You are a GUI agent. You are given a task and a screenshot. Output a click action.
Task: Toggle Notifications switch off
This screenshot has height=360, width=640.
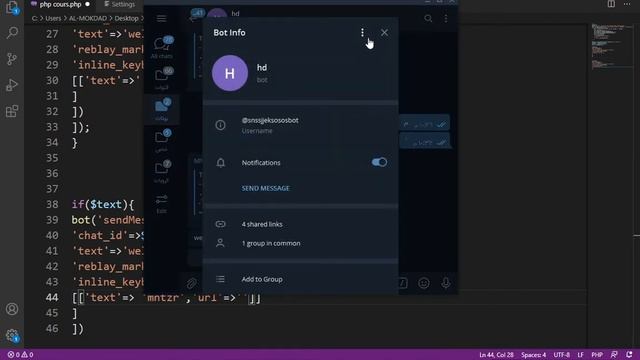point(379,162)
